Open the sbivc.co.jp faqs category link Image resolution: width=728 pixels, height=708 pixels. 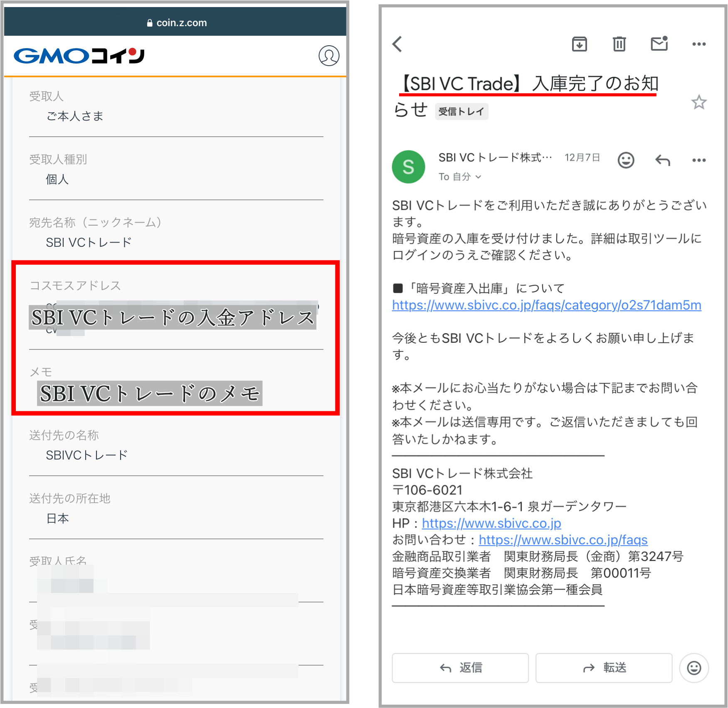(547, 305)
